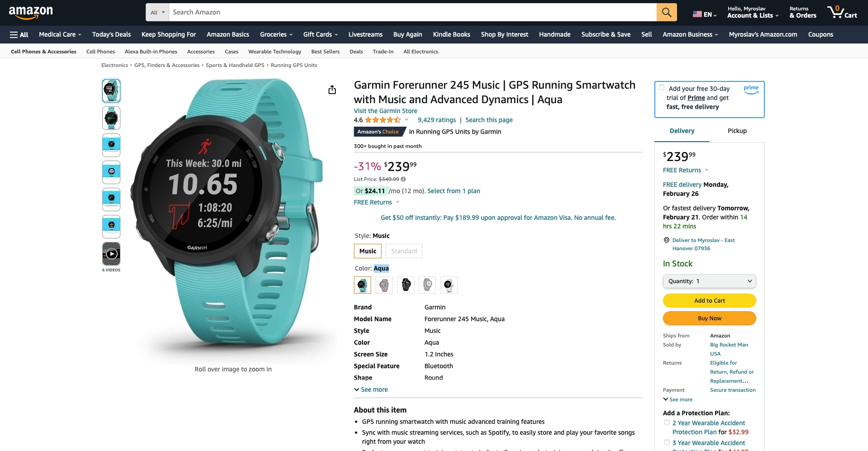
Task: Expand See more product details
Action: coord(371,389)
